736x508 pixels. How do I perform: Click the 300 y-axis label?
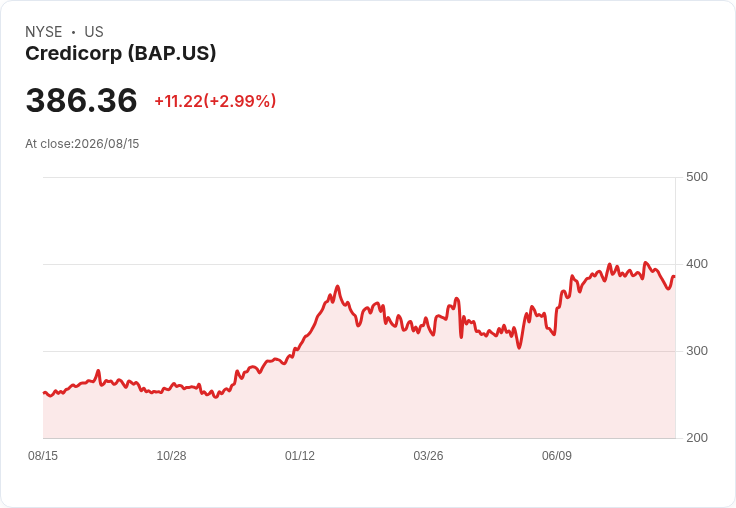697,351
